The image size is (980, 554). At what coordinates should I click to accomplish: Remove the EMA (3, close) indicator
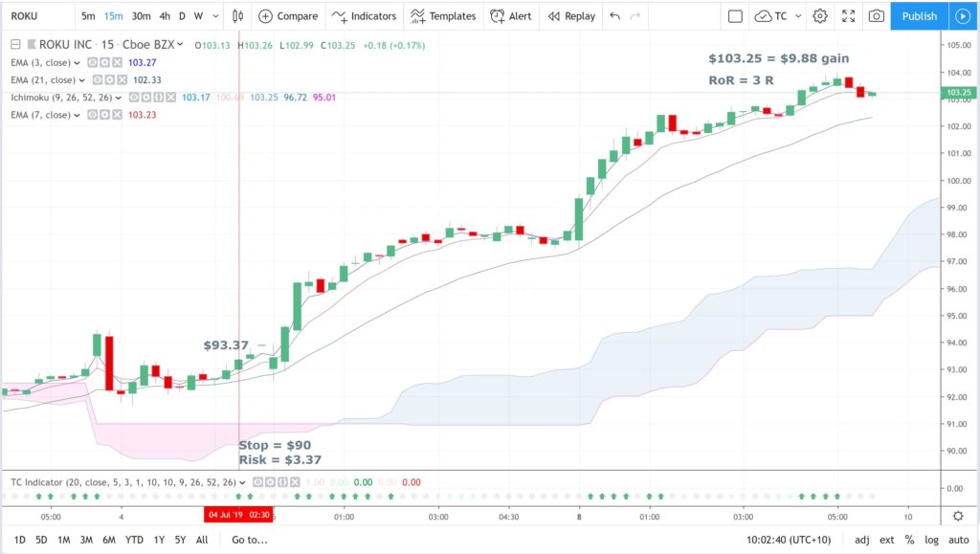click(x=116, y=62)
